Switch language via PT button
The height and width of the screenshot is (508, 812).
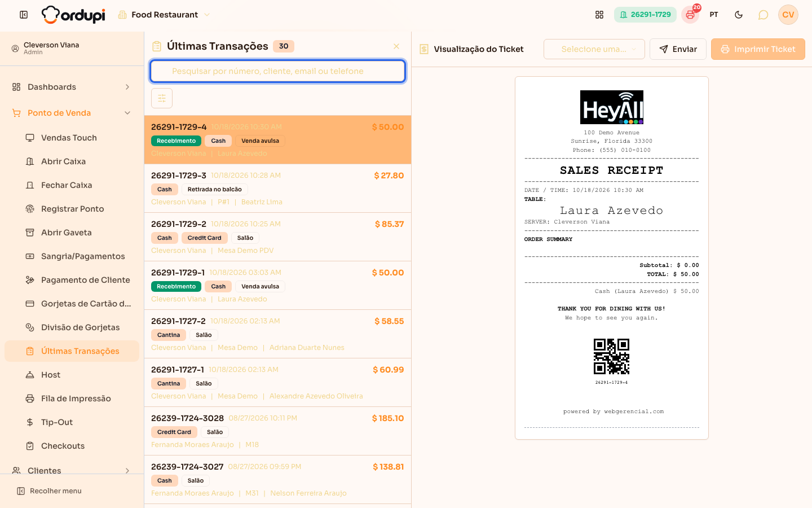tap(714, 15)
